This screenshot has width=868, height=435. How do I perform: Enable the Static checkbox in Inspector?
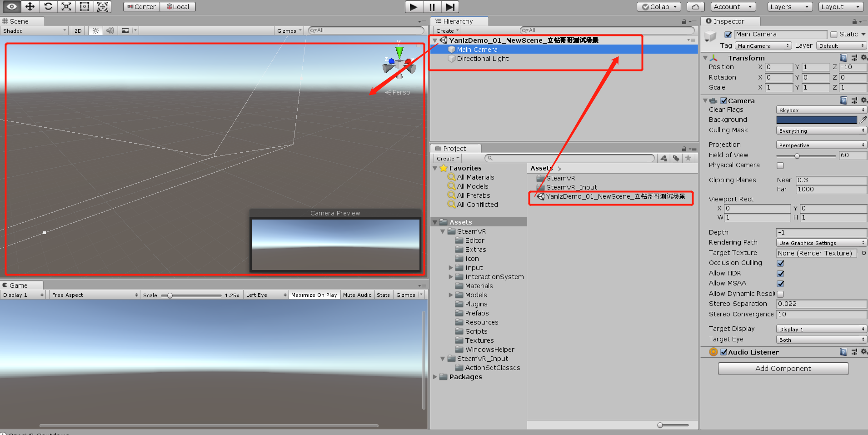pyautogui.click(x=834, y=34)
